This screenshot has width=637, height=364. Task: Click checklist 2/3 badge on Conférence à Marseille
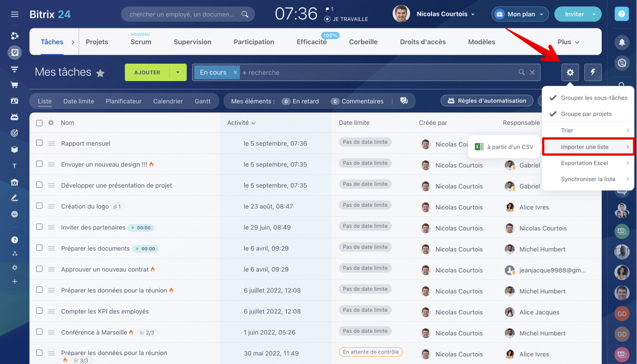147,333
